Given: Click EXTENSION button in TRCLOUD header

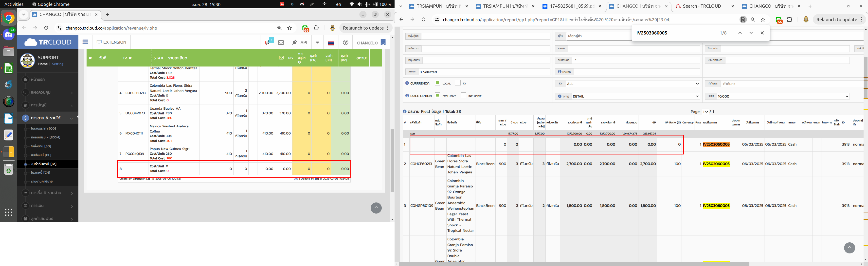Looking at the screenshot, I should tap(111, 42).
